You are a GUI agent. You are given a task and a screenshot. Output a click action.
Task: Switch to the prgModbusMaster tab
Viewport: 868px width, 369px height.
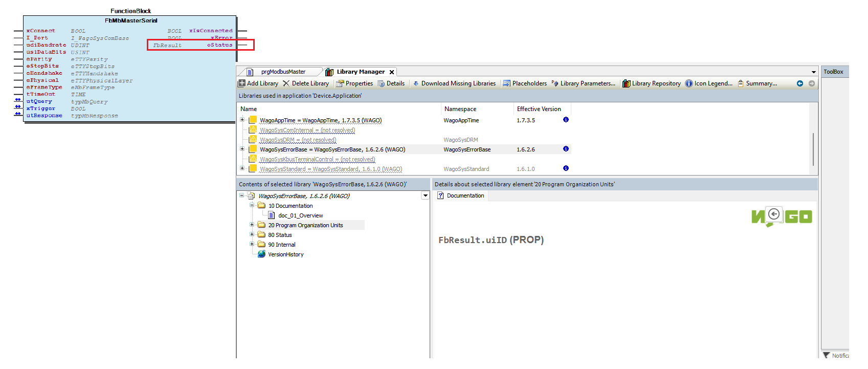[283, 72]
